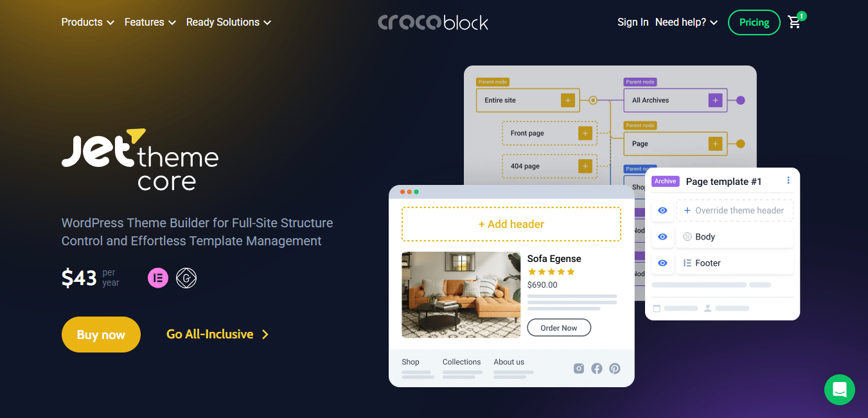
Task: Click About us in mockup footer menu
Action: (509, 362)
